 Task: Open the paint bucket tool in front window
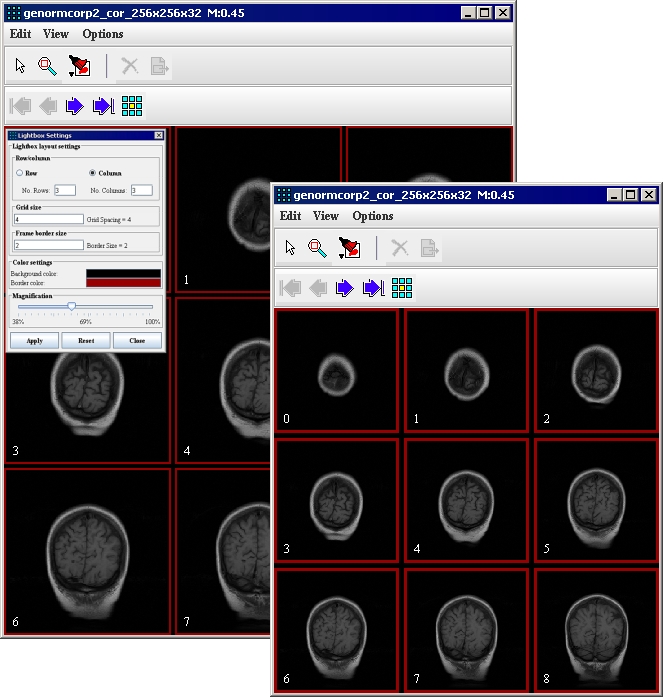(x=350, y=248)
